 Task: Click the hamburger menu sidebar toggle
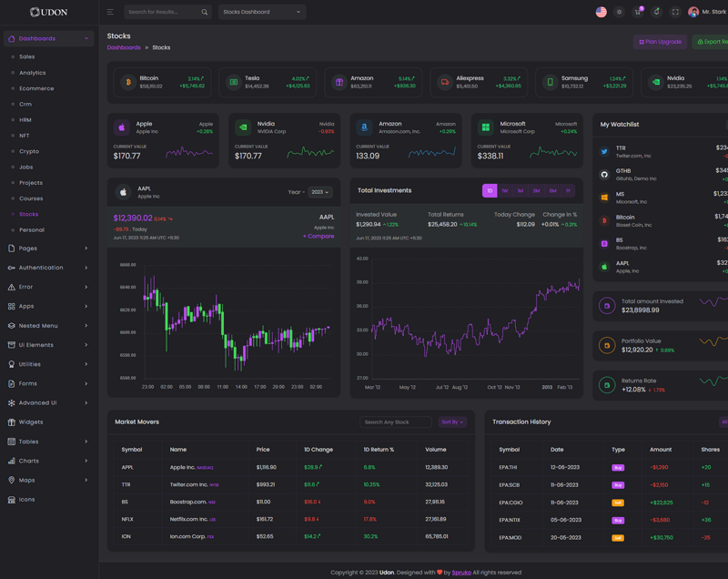click(x=110, y=12)
